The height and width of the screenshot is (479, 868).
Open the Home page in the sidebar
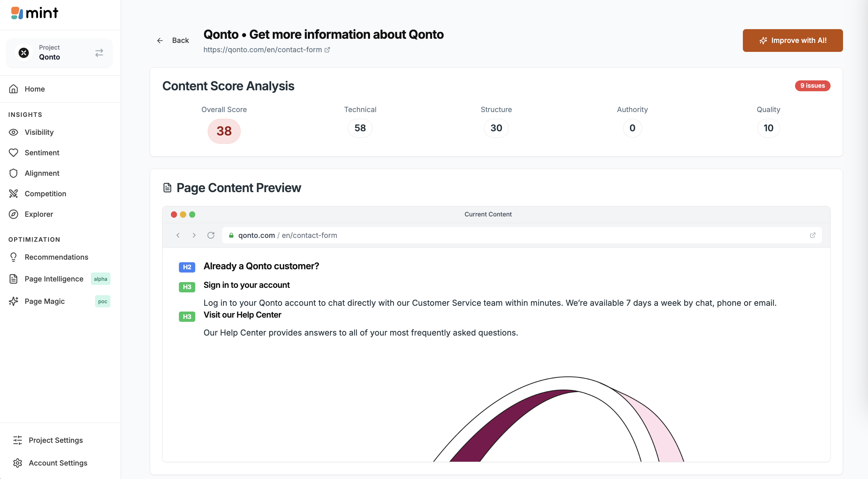coord(34,89)
